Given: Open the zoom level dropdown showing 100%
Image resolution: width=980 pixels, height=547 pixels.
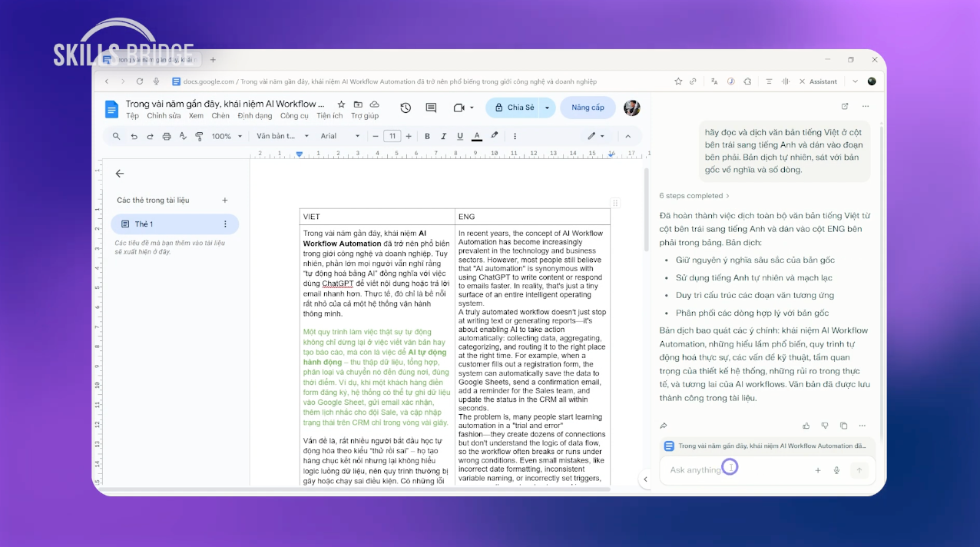Looking at the screenshot, I should (x=225, y=136).
